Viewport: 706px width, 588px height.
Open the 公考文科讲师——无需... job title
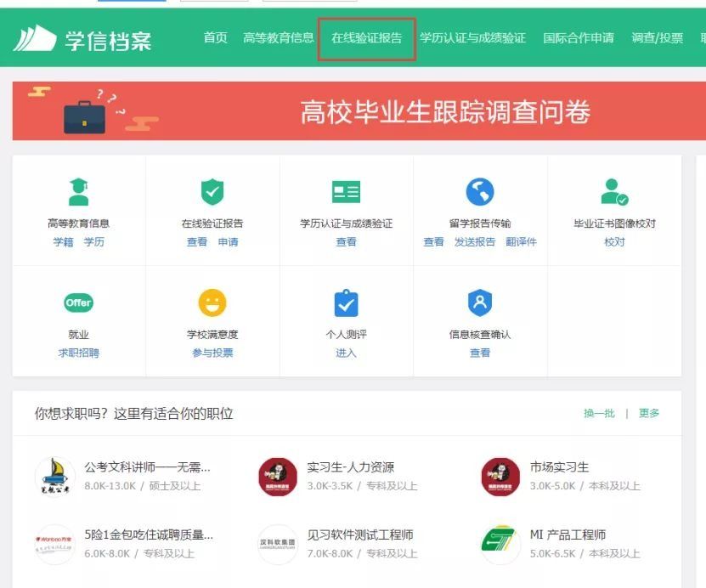click(147, 467)
